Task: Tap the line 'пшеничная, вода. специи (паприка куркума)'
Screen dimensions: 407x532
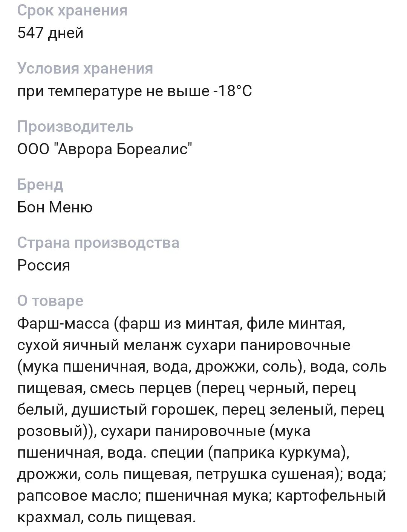Action: (183, 453)
